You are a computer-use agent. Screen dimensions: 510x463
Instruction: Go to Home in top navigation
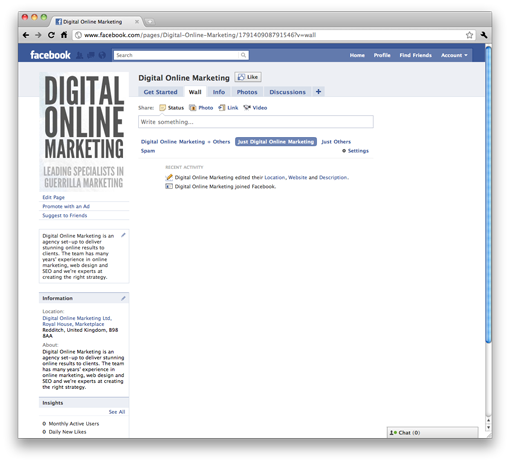tap(357, 55)
